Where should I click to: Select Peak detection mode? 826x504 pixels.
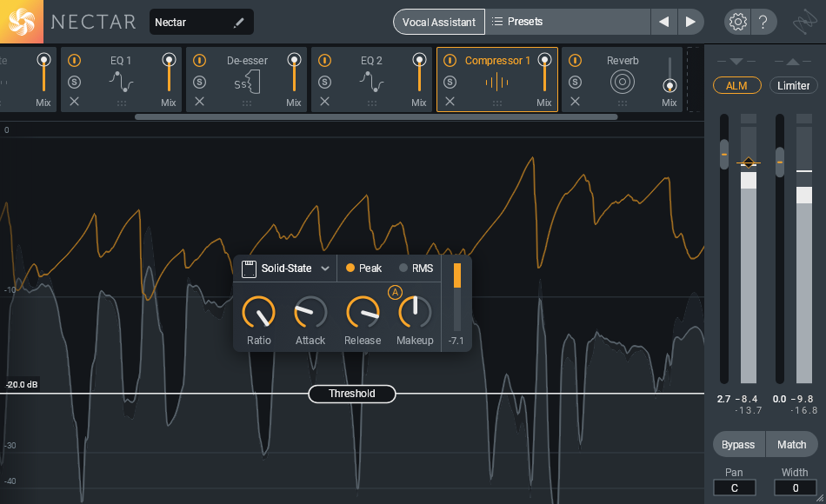click(x=363, y=268)
